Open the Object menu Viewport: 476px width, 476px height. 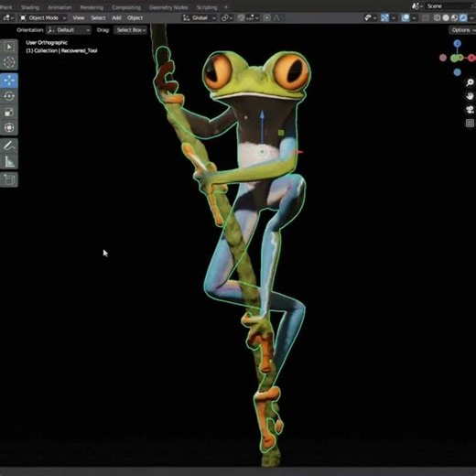pyautogui.click(x=135, y=18)
